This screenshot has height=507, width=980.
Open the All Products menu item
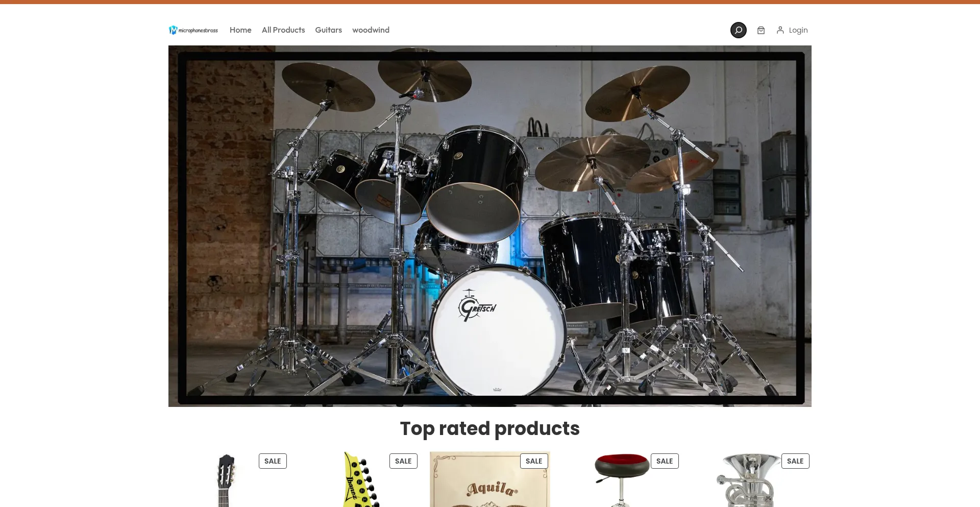coord(283,30)
